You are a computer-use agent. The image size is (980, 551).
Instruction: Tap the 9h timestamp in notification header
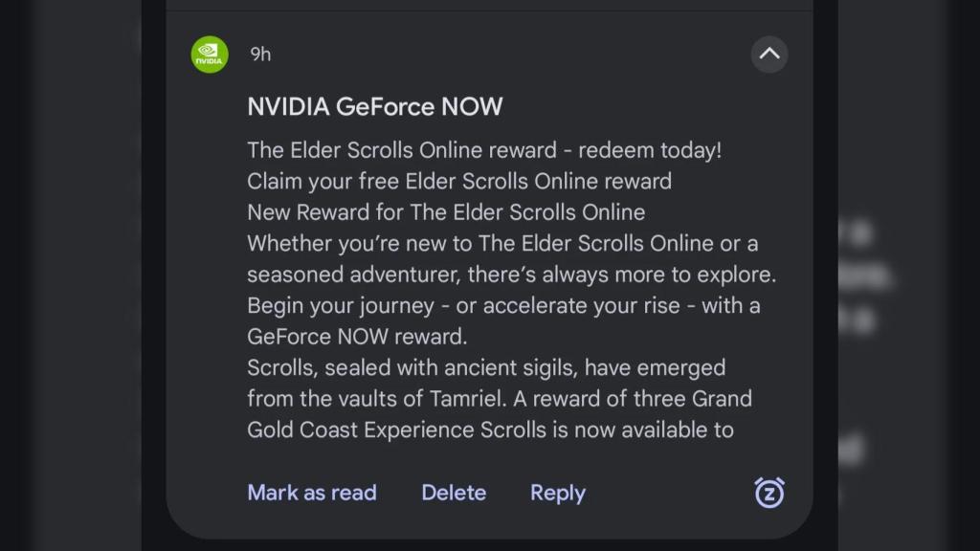(x=260, y=55)
